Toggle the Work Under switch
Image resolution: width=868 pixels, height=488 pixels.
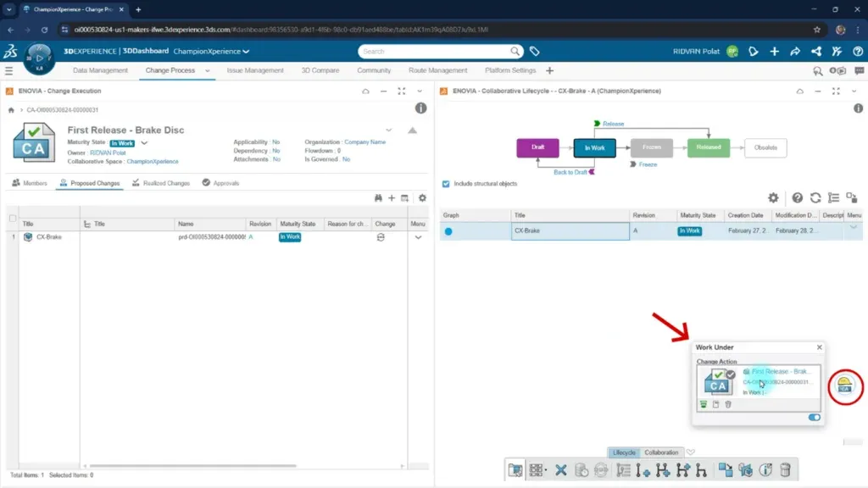coord(815,418)
